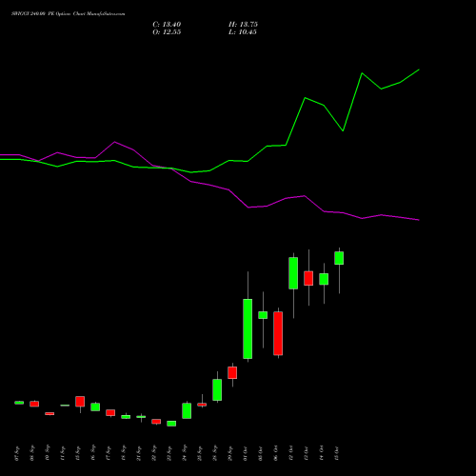Click the tall red candle above 06 Oct
Image resolution: width=476 pixels, height=476 pixels.
pos(278,333)
